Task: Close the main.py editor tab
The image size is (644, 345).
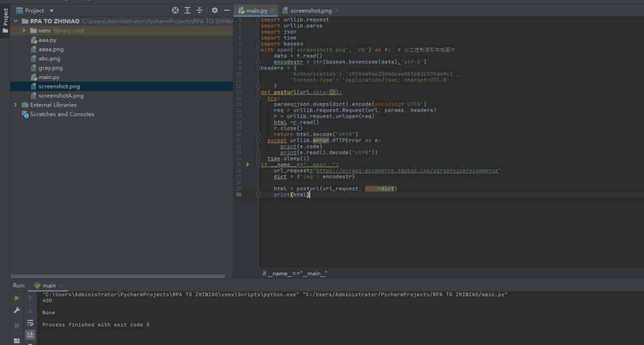Action: click(x=272, y=11)
